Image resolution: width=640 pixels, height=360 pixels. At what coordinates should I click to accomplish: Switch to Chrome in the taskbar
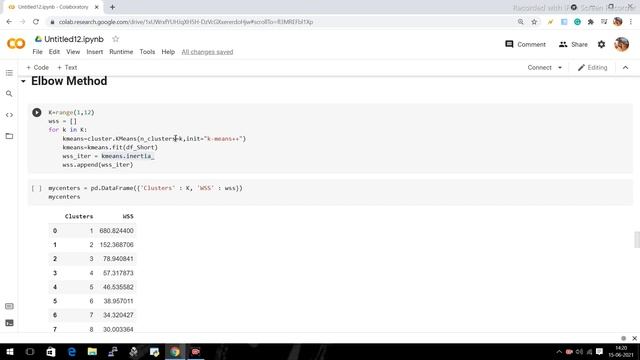[175, 351]
